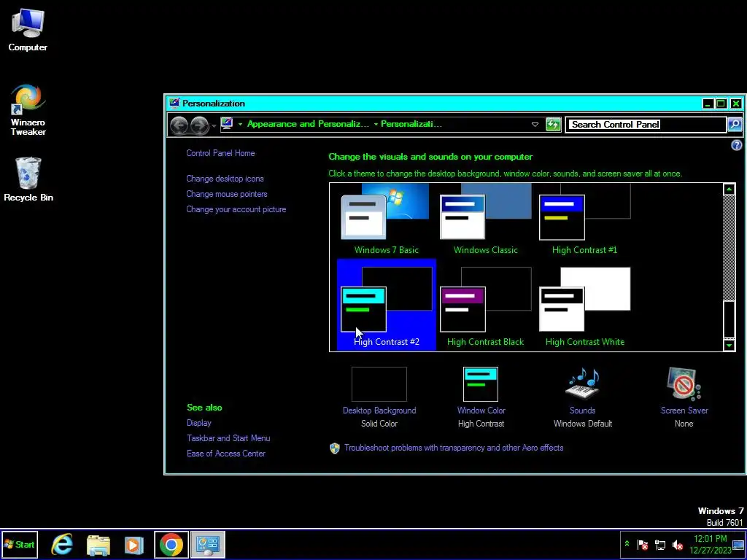Click the Personalization breadcrumb segment
Image resolution: width=747 pixels, height=560 pixels.
pyautogui.click(x=411, y=124)
